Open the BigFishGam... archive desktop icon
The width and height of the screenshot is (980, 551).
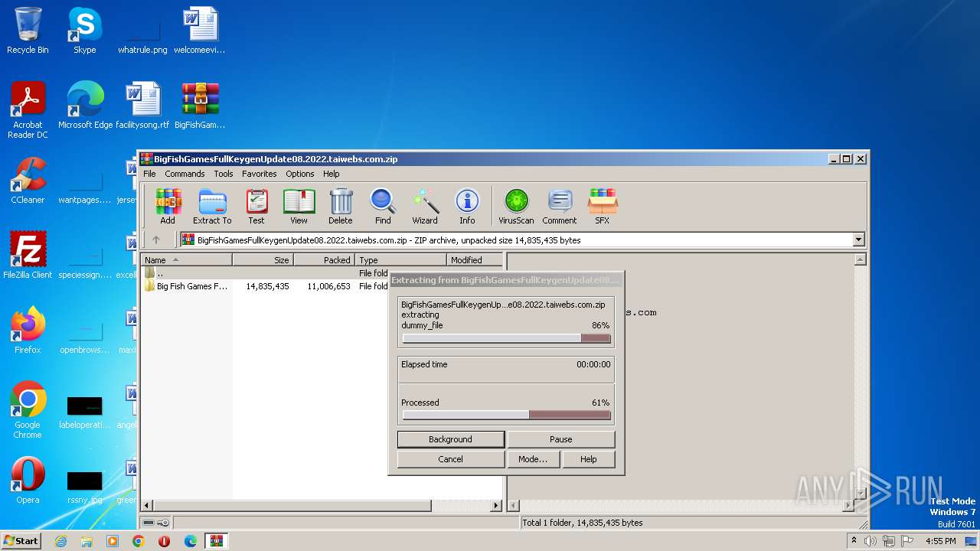(x=200, y=106)
